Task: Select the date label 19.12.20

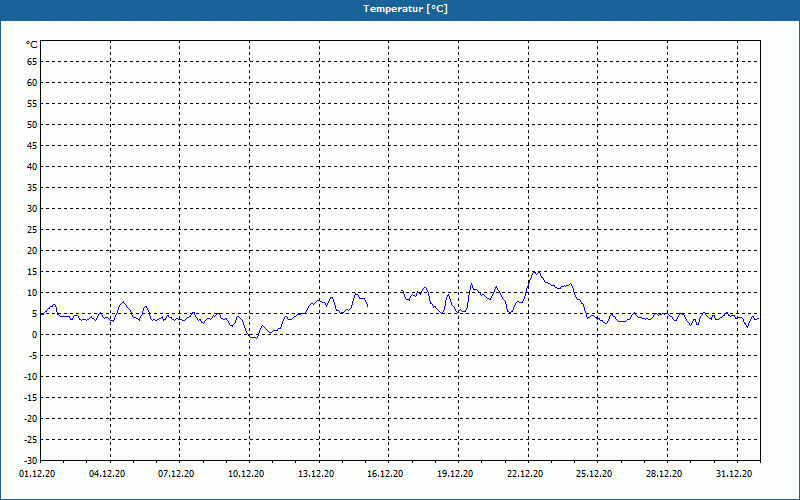Action: (x=455, y=473)
